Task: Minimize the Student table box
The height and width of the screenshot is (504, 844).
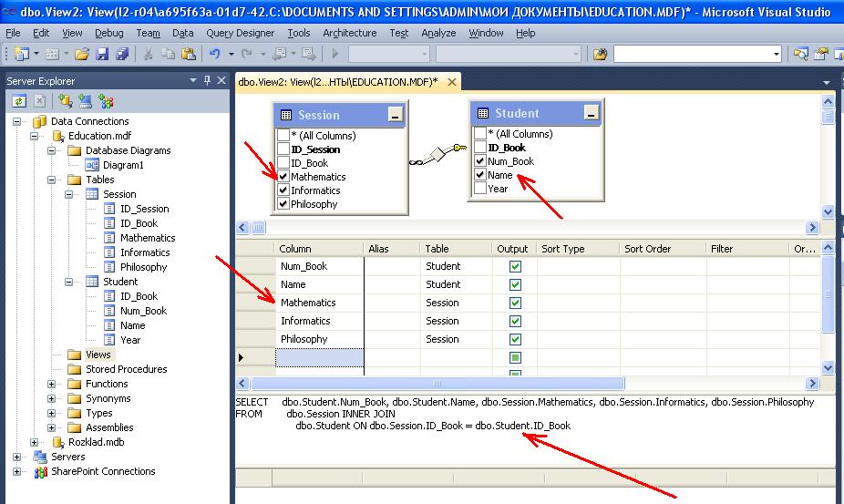Action: click(x=591, y=113)
